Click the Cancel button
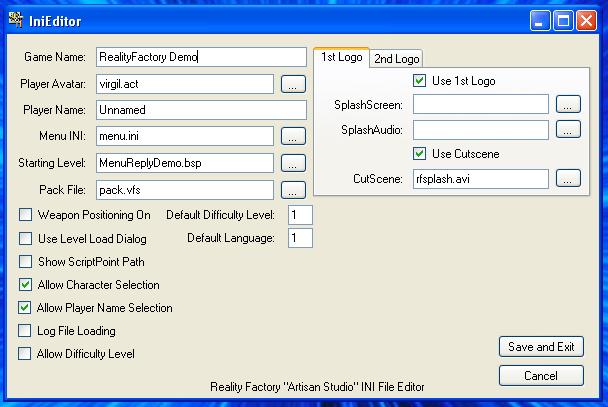The width and height of the screenshot is (608, 407). (541, 376)
